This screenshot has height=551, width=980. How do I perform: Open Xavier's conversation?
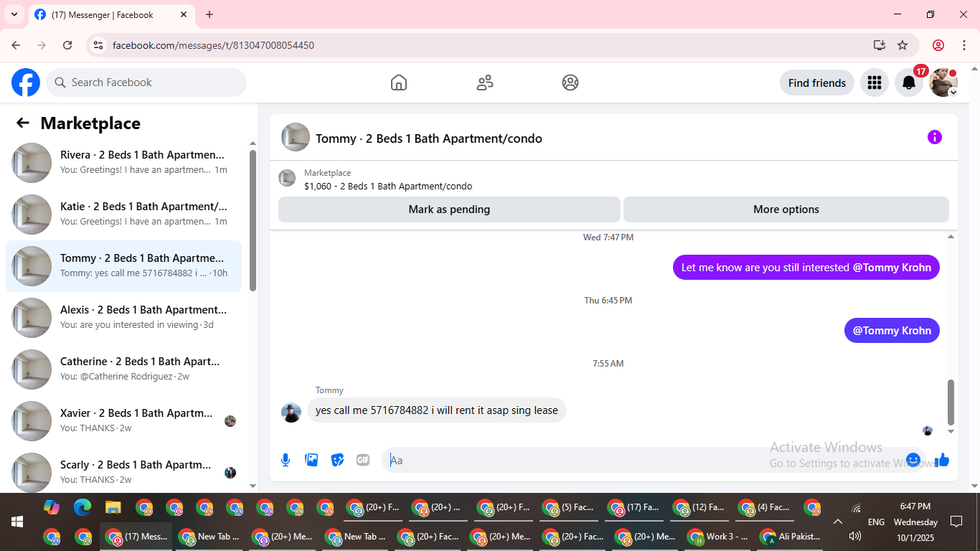[124, 421]
